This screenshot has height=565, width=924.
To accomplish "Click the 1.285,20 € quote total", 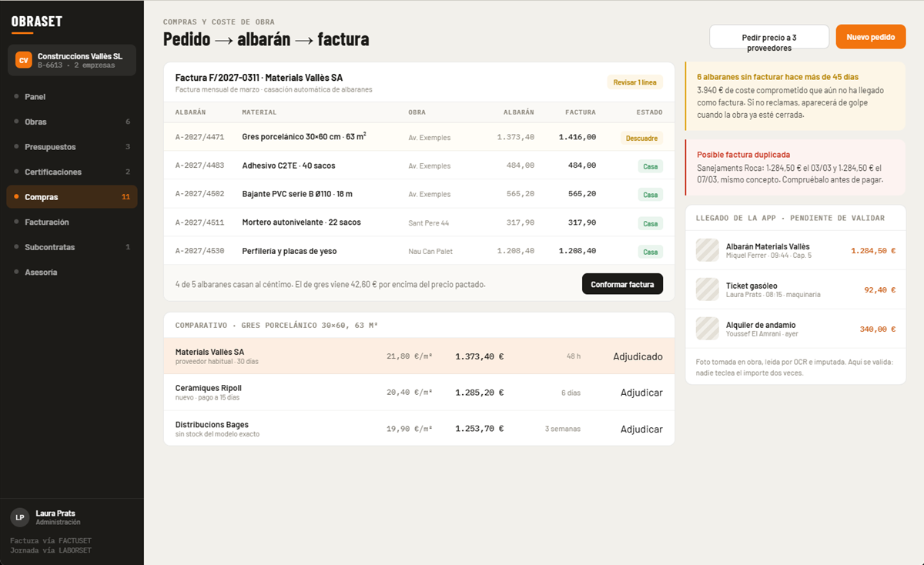I will coord(479,393).
